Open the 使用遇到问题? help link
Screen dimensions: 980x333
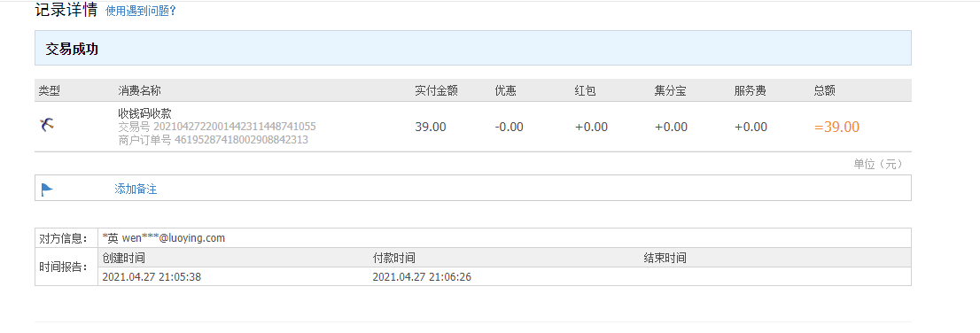(141, 12)
